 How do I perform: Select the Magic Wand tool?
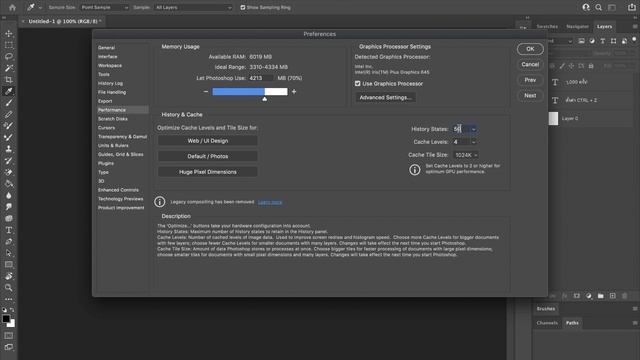[9, 68]
